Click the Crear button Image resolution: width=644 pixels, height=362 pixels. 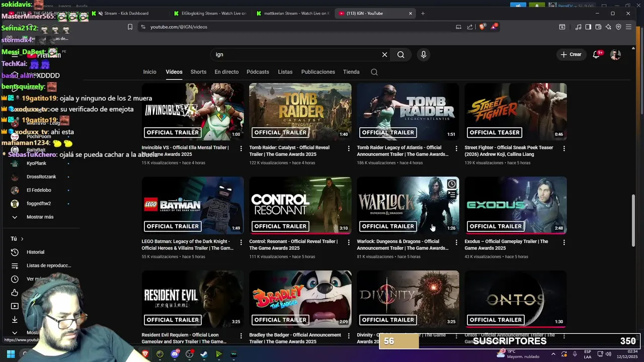[571, 54]
